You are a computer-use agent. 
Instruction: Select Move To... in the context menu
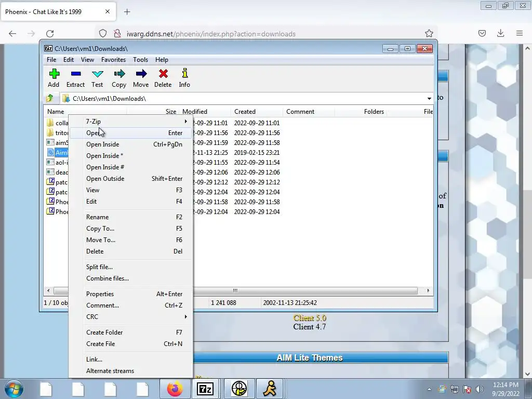coord(131,240)
